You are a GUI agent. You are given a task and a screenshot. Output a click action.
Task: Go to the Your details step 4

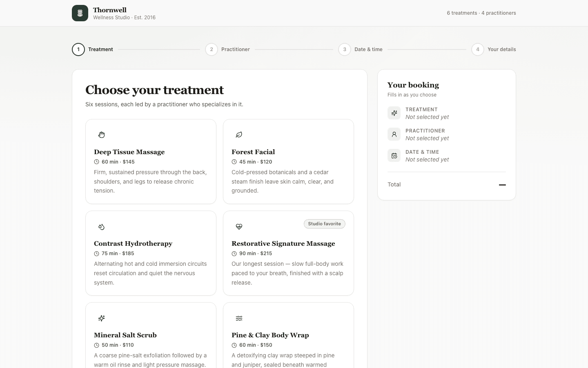pos(494,49)
